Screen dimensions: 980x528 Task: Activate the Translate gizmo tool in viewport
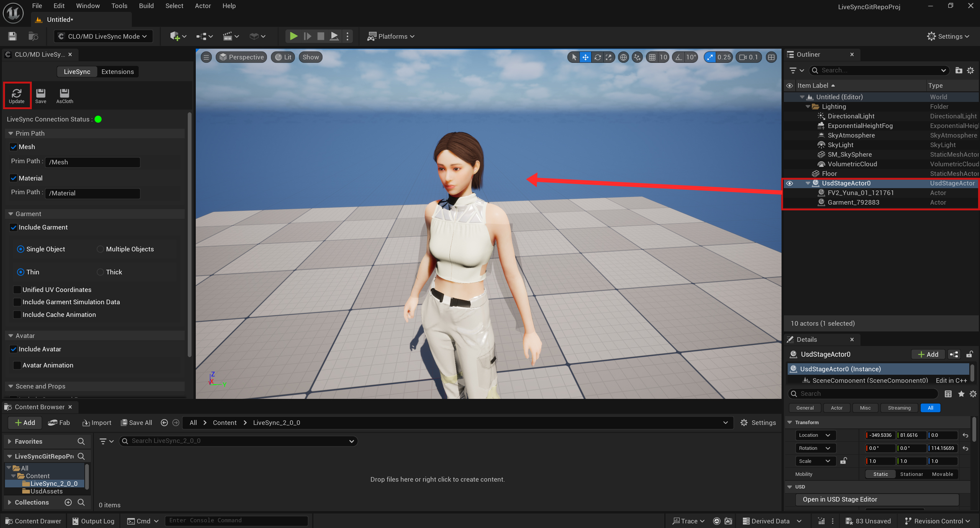click(x=585, y=57)
